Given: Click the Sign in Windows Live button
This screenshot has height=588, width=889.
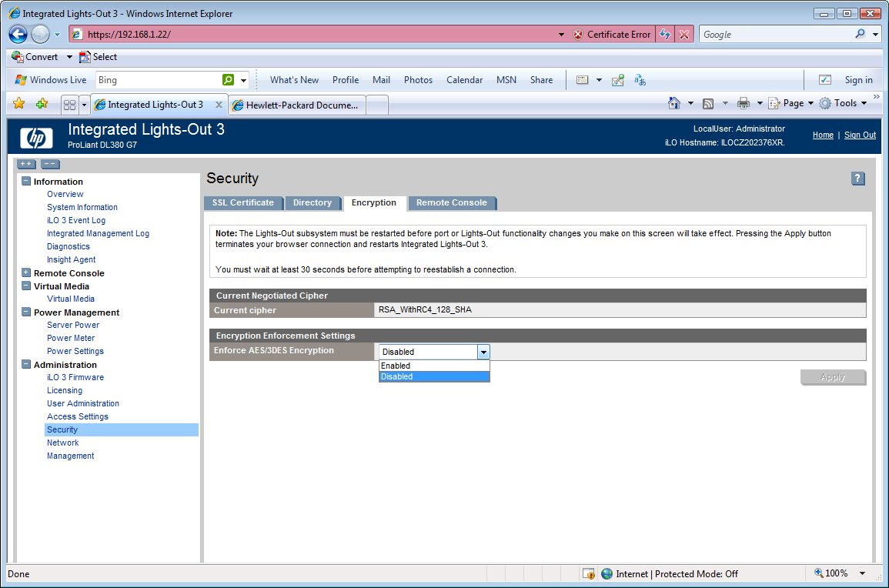Looking at the screenshot, I should (858, 80).
